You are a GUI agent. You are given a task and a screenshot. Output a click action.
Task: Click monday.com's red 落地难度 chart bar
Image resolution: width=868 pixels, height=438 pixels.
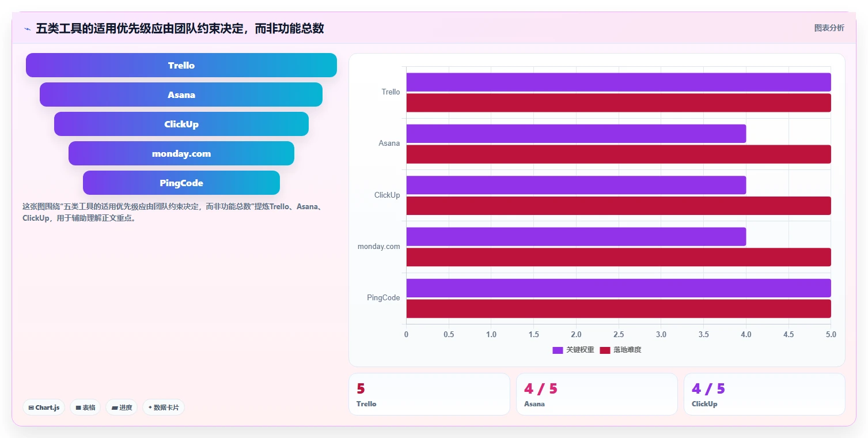click(619, 257)
